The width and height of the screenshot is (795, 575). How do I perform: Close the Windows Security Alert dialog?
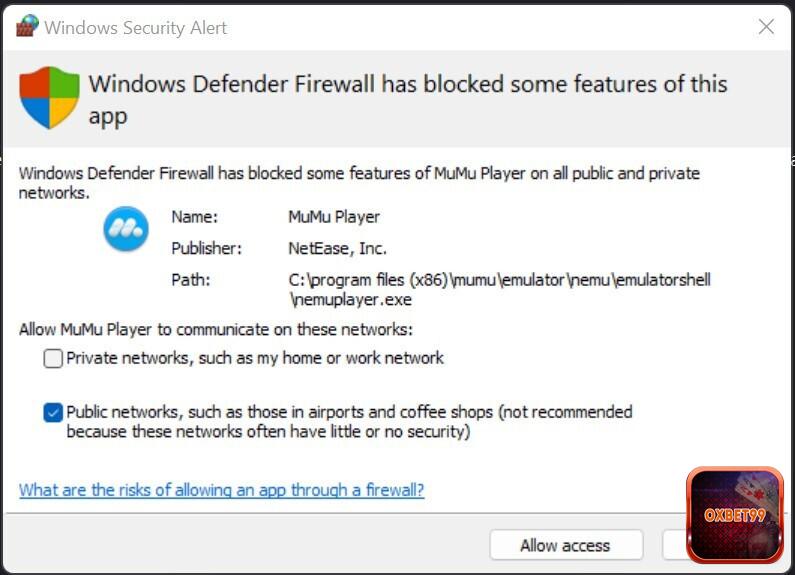pos(766,27)
